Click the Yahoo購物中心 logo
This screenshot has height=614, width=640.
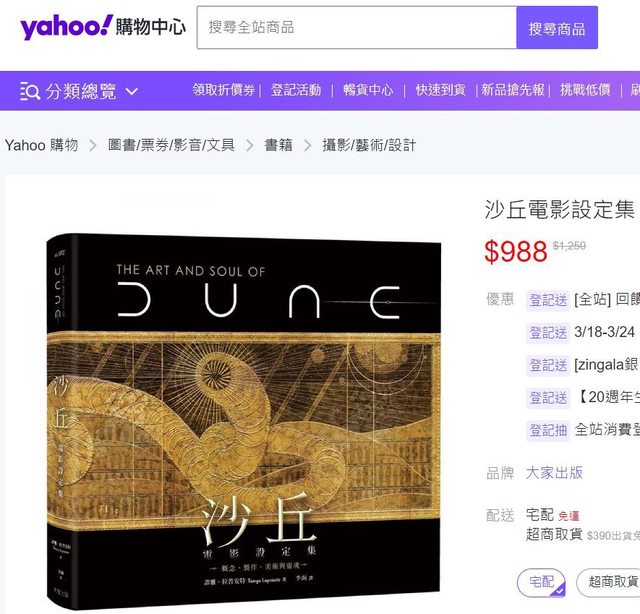[x=103, y=27]
